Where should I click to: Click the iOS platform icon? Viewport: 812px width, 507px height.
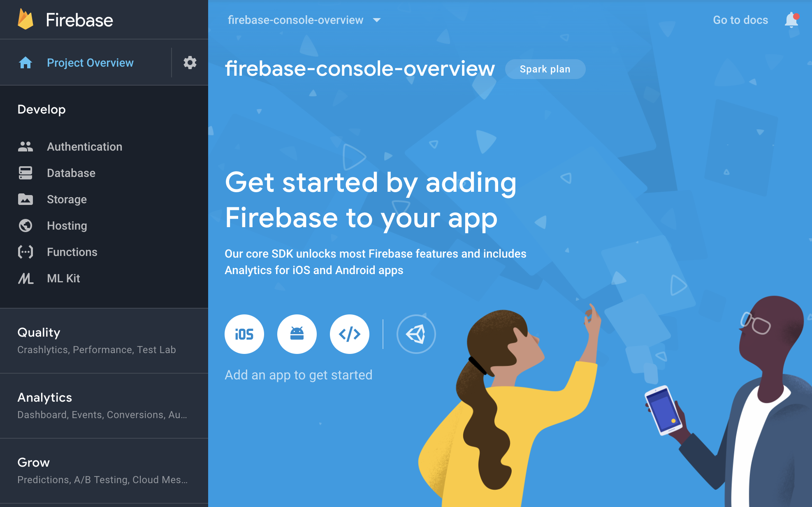pyautogui.click(x=244, y=333)
